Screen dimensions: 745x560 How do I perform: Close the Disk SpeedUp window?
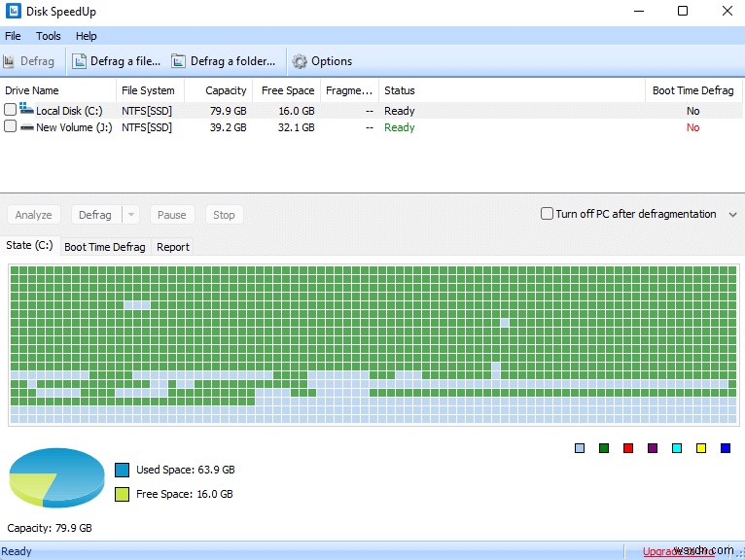click(x=727, y=11)
